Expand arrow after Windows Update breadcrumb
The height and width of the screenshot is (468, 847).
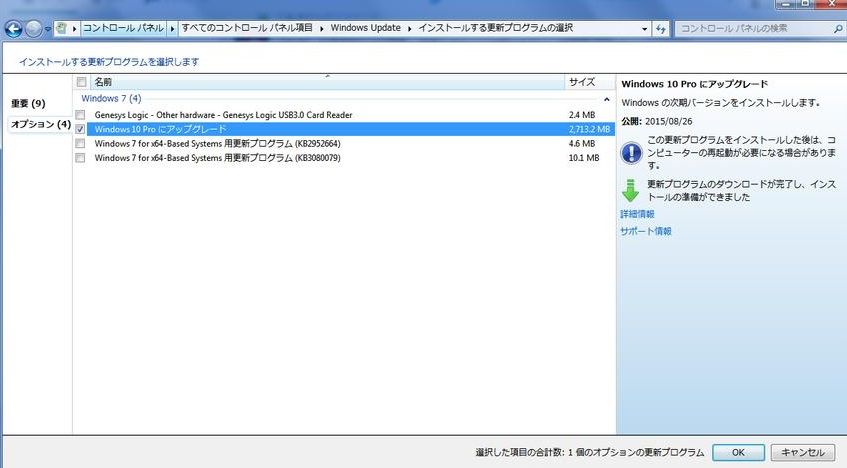(409, 28)
